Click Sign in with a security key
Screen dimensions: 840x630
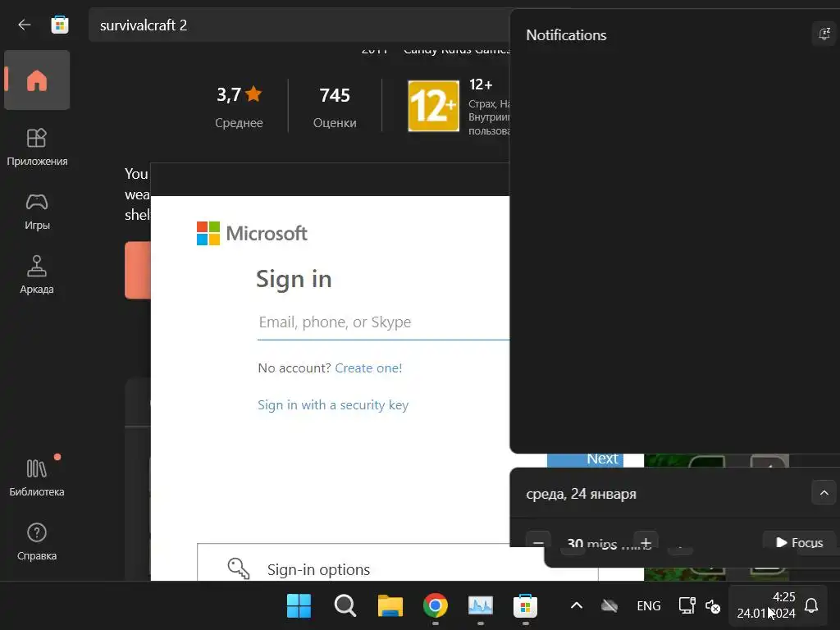[x=333, y=405]
